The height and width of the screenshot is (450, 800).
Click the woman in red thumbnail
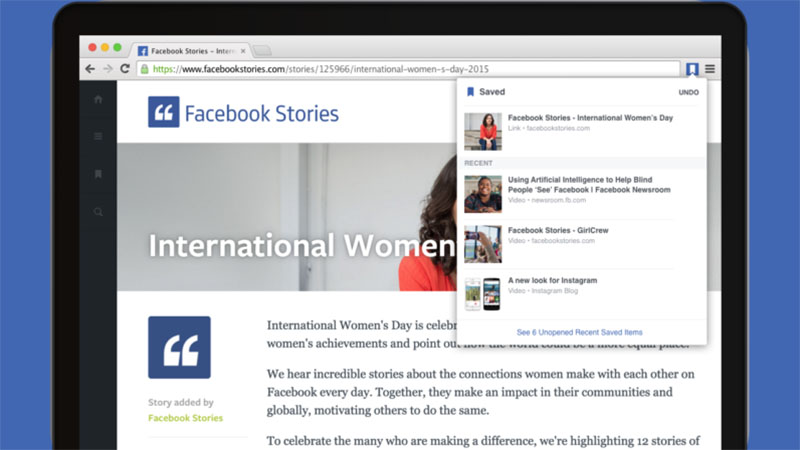click(x=483, y=132)
